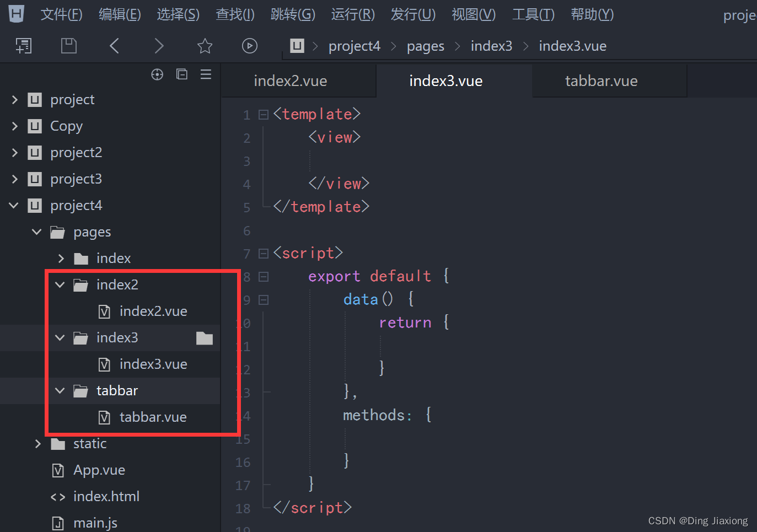Select the index3.vue editor tab

pyautogui.click(x=454, y=81)
